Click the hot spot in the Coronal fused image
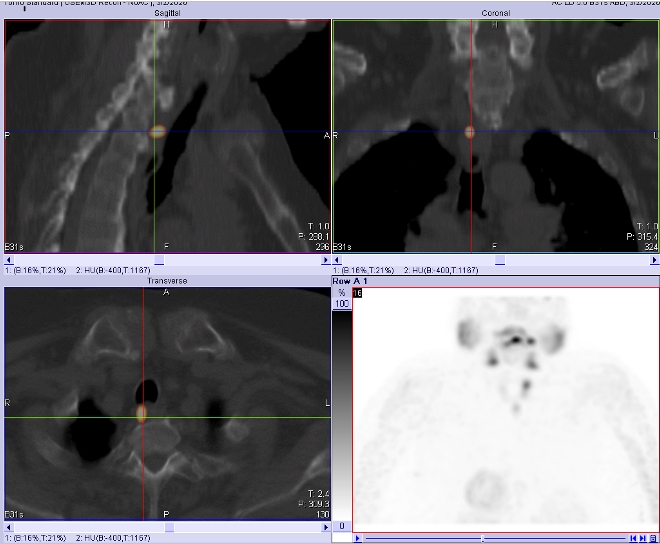The height and width of the screenshot is (544, 660). 470,133
